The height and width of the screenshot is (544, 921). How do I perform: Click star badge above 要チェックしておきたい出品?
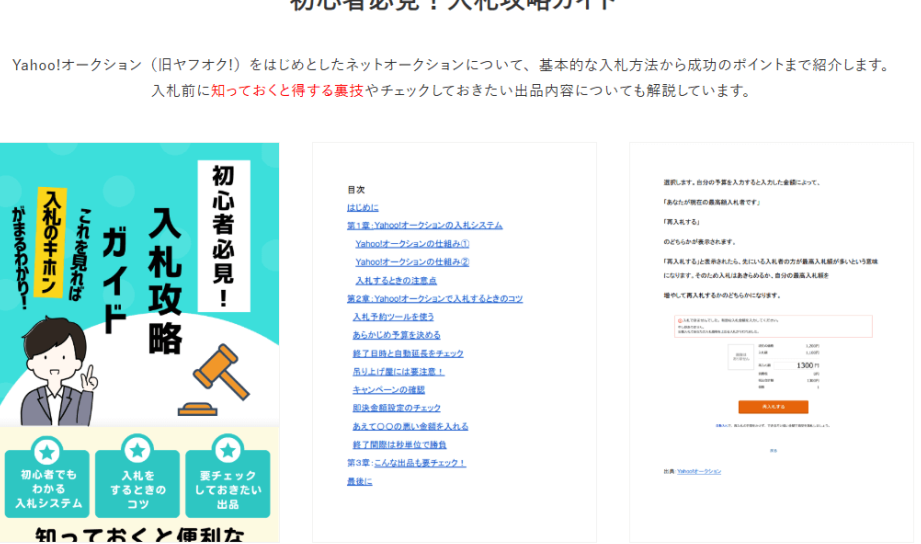point(227,451)
